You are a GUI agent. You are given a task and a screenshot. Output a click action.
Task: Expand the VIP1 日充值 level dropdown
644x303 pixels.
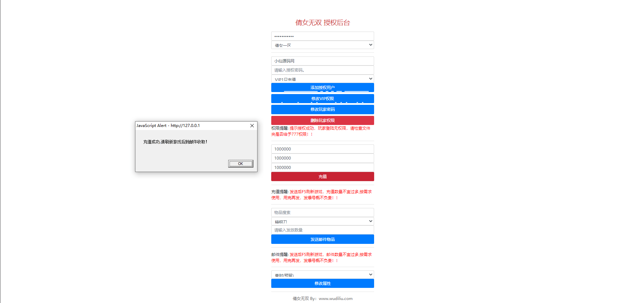(323, 79)
